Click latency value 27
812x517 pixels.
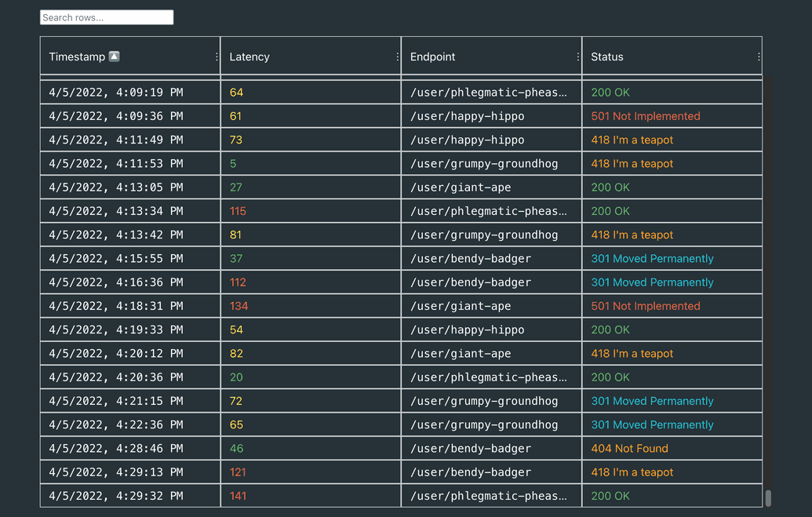[x=235, y=188]
